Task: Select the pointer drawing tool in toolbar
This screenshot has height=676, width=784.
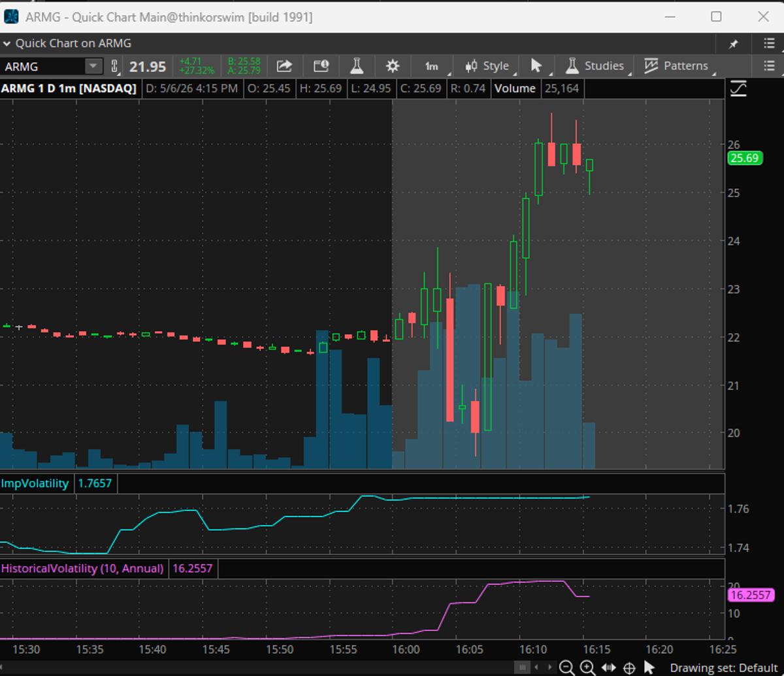Action: (x=538, y=66)
